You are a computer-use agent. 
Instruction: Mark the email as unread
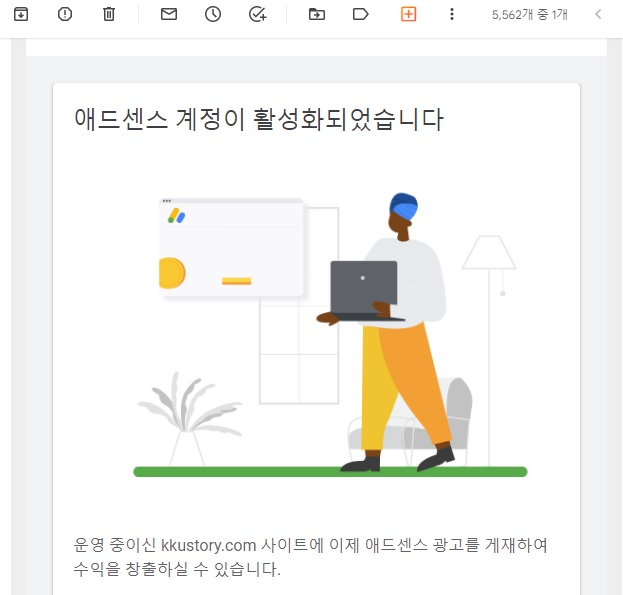pyautogui.click(x=169, y=14)
